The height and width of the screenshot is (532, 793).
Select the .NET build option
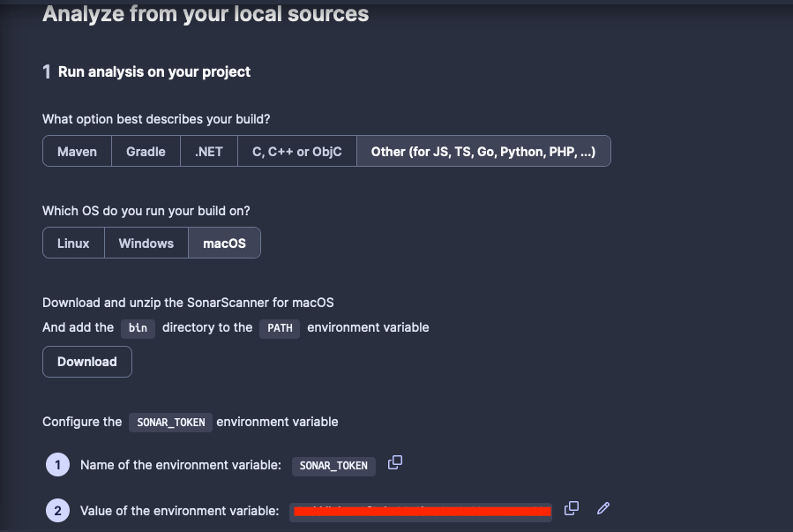coord(208,151)
